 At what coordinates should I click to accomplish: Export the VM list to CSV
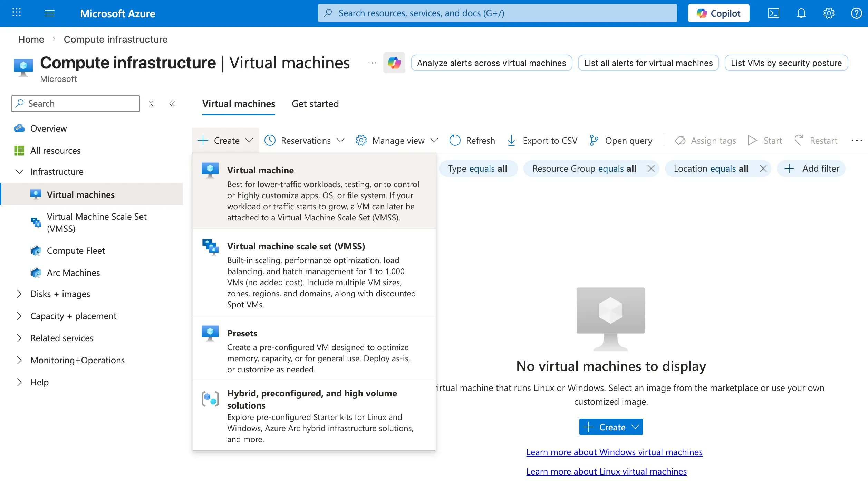(542, 140)
